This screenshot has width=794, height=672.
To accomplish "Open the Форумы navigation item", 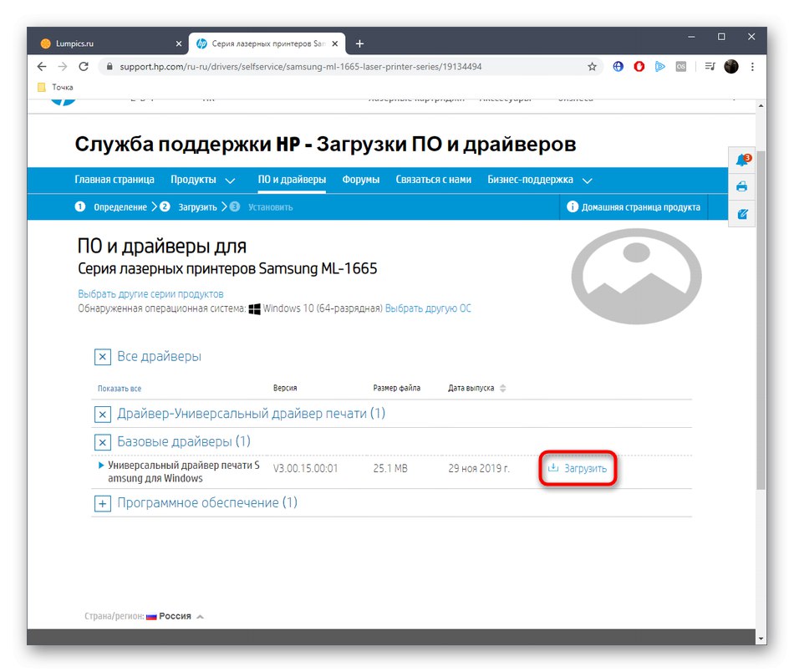I will click(x=360, y=179).
